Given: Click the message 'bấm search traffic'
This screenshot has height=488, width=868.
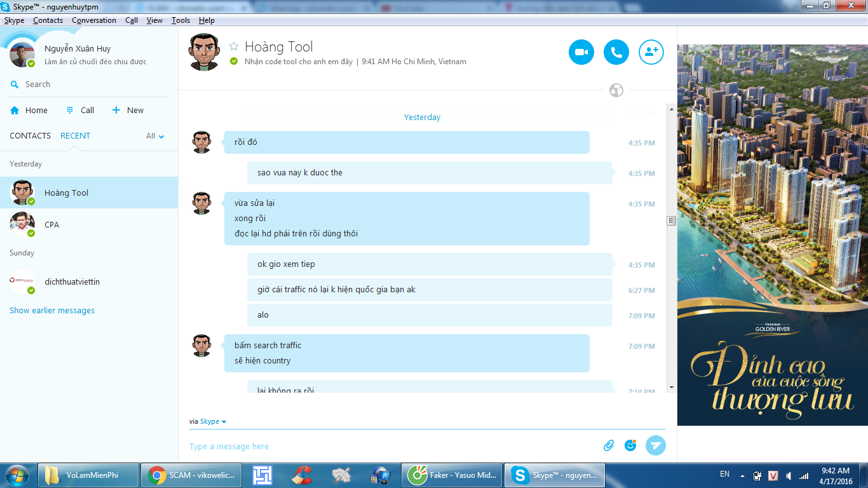Looking at the screenshot, I should (x=268, y=345).
